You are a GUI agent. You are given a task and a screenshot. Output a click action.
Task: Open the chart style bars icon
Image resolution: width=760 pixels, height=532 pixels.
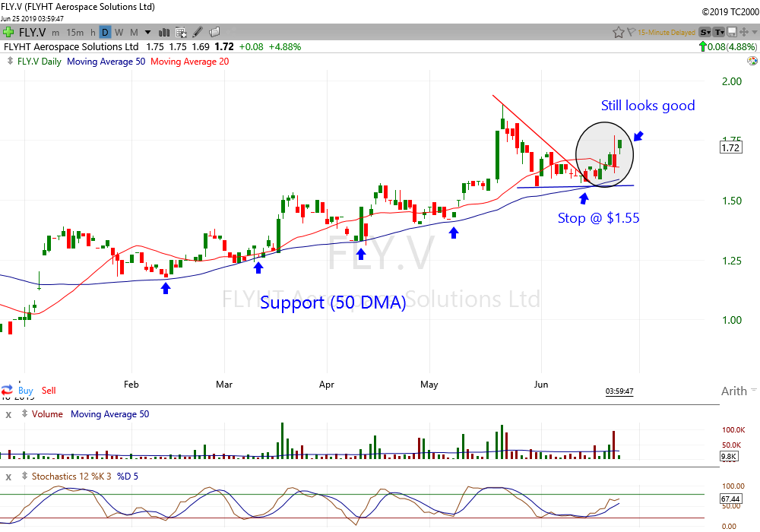[164, 33]
